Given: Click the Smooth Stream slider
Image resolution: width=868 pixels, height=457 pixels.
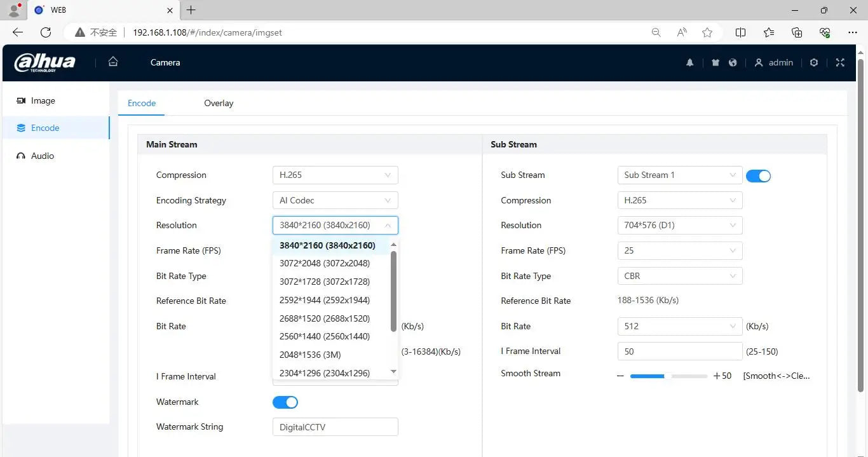Looking at the screenshot, I should click(x=668, y=376).
